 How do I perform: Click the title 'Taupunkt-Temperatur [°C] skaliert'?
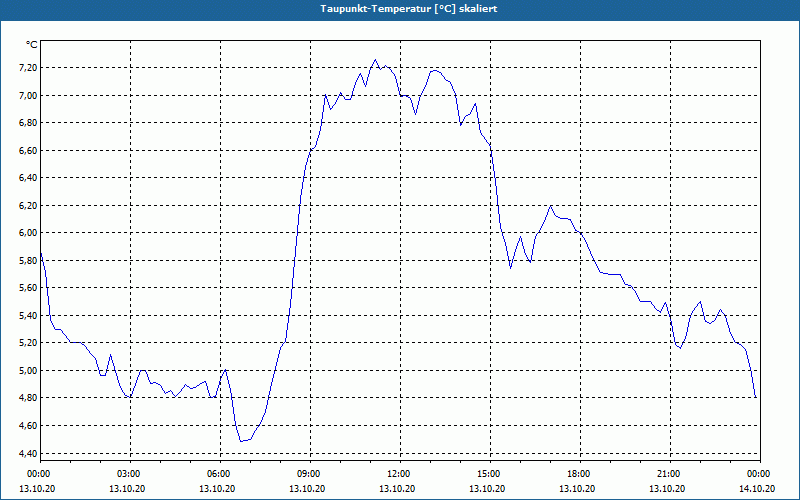(409, 9)
